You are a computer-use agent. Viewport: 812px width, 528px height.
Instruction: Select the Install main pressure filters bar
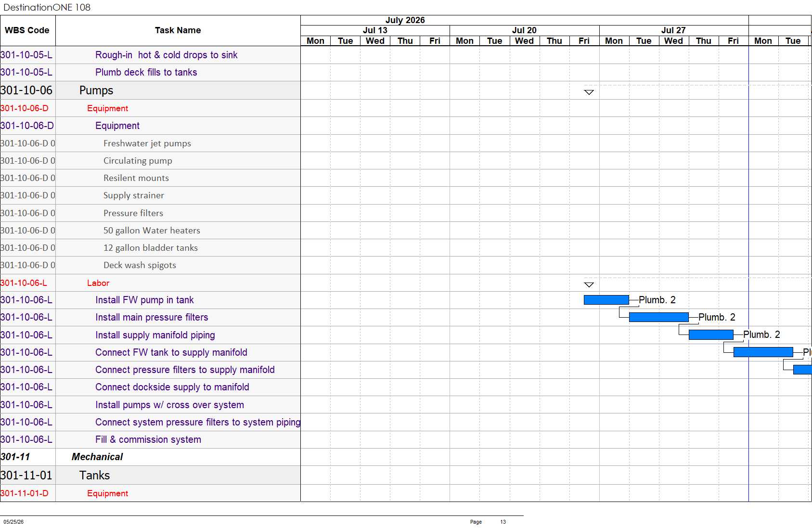coord(658,317)
